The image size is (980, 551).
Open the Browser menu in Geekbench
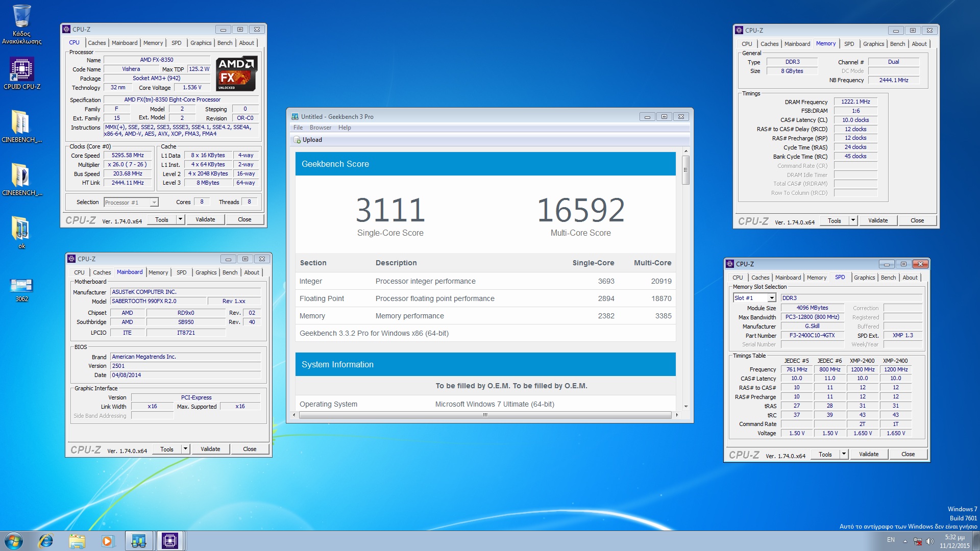tap(320, 128)
